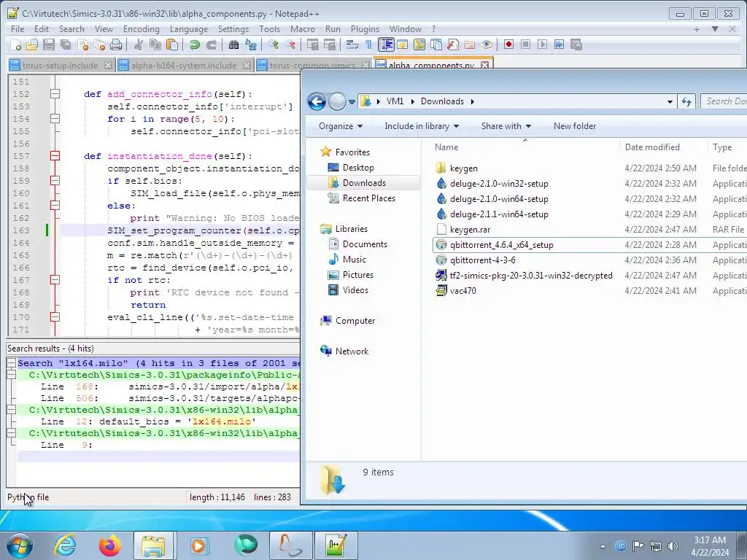This screenshot has height=560, width=747.
Task: Start macro recording with red dot icon
Action: pyautogui.click(x=508, y=44)
